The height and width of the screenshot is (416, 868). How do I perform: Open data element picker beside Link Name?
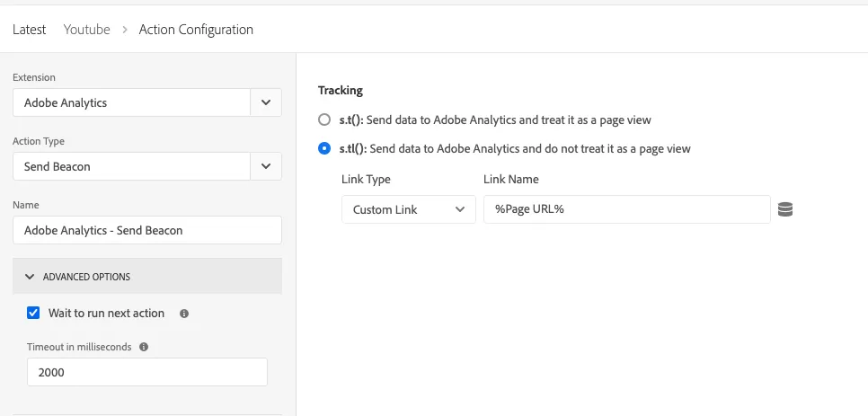[785, 209]
